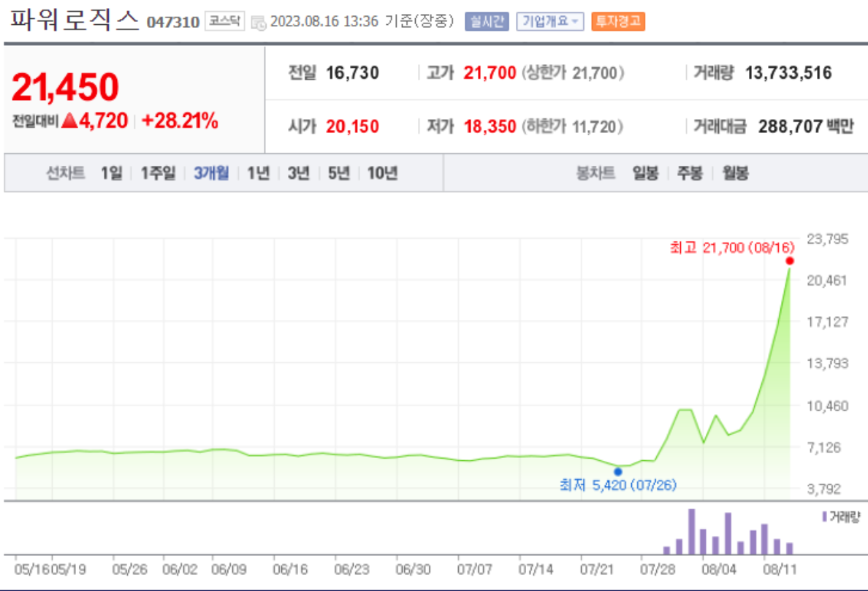Click the 2023.08.16 13:36 timestamp text
868x591 pixels.
[x=324, y=21]
